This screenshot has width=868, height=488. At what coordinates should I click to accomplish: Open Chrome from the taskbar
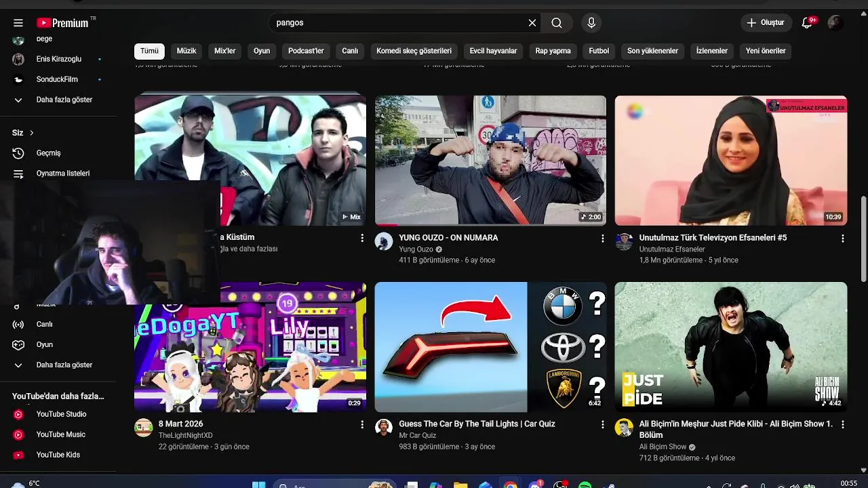510,485
